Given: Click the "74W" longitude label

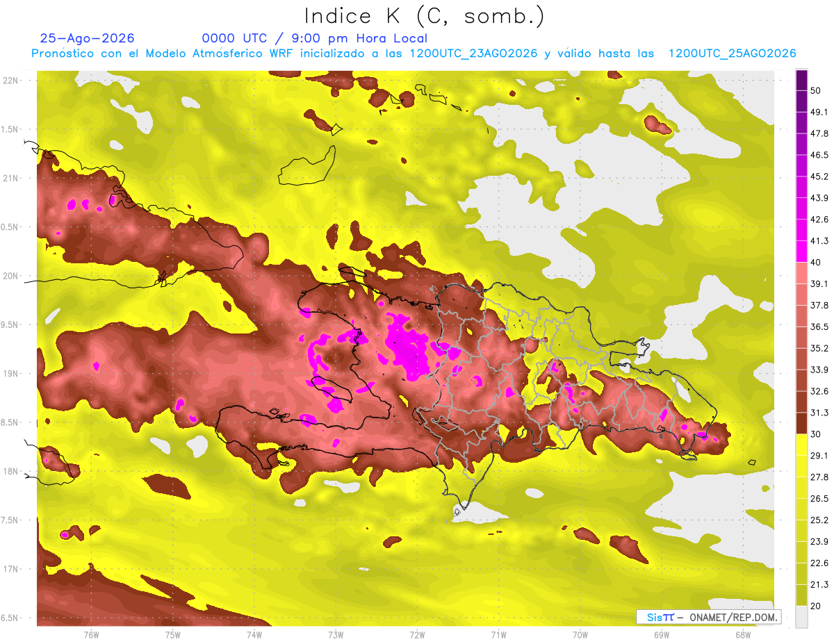Looking at the screenshot, I should (254, 635).
